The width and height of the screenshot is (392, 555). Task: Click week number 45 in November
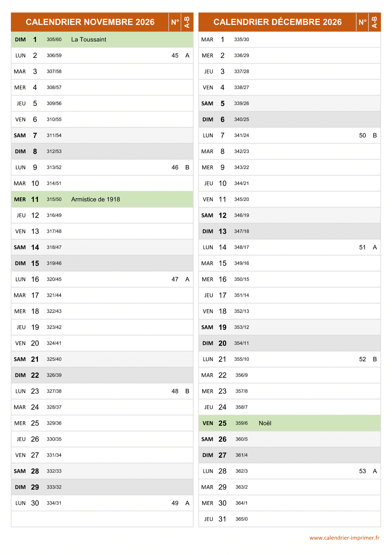175,56
